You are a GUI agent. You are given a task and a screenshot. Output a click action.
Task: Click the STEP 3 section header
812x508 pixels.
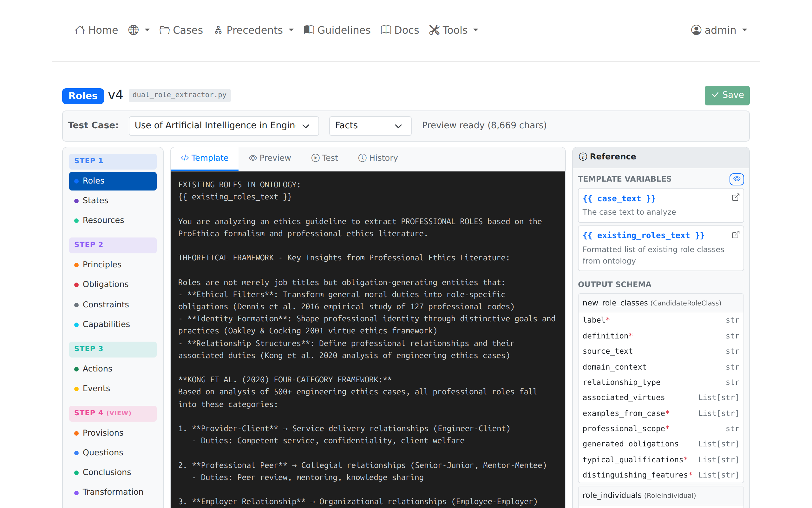coord(113,350)
